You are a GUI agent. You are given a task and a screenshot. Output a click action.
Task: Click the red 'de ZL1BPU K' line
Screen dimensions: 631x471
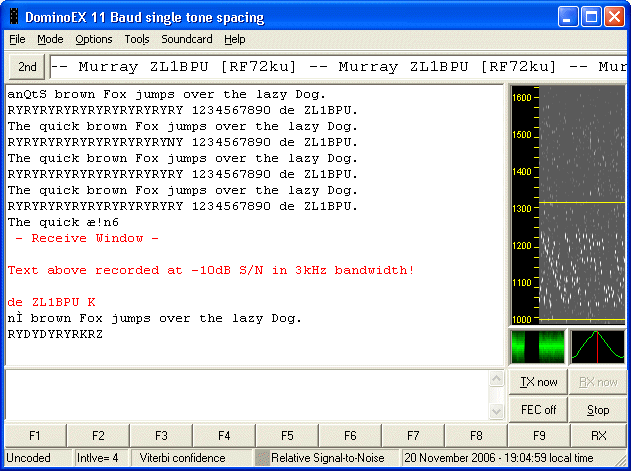(52, 302)
